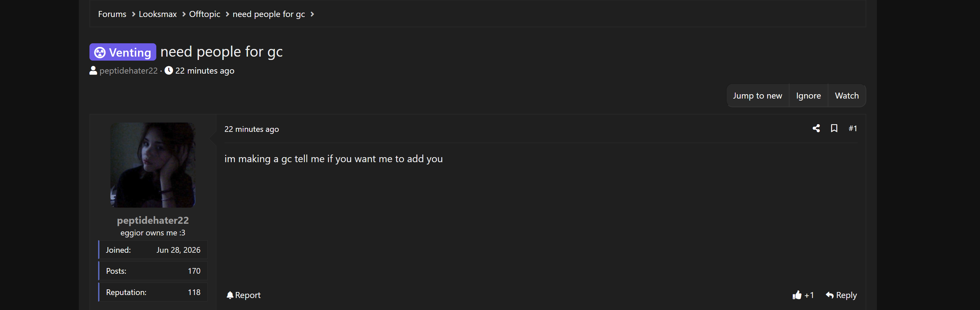980x310 pixels.
Task: Open peptidehater22 profile name under avatar
Action: [x=153, y=220]
